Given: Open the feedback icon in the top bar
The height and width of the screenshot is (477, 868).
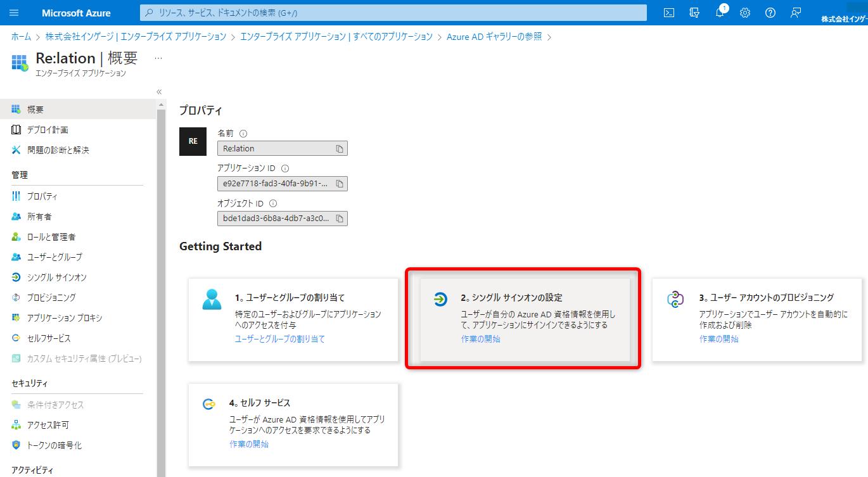Looking at the screenshot, I should [796, 13].
